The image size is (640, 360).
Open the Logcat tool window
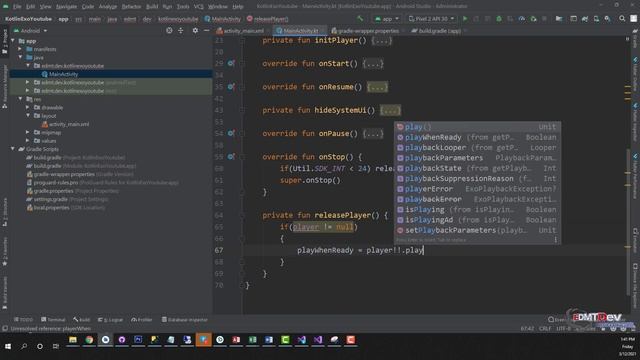pos(110,320)
